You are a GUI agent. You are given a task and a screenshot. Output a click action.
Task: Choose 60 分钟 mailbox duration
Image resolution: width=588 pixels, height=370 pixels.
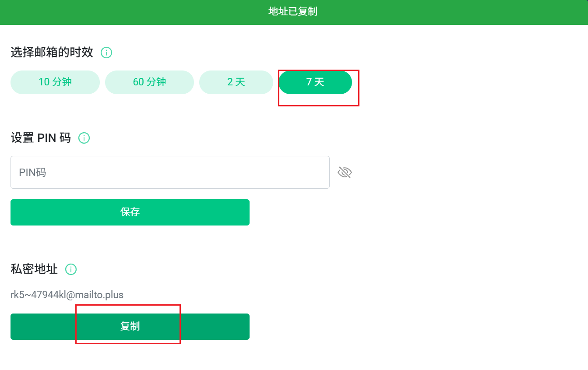149,82
